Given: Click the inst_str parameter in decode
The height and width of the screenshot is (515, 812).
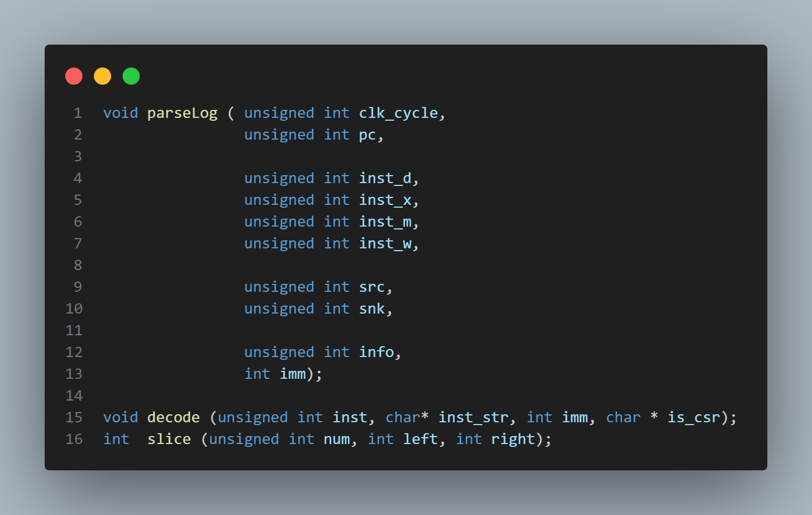Looking at the screenshot, I should click(x=474, y=418).
